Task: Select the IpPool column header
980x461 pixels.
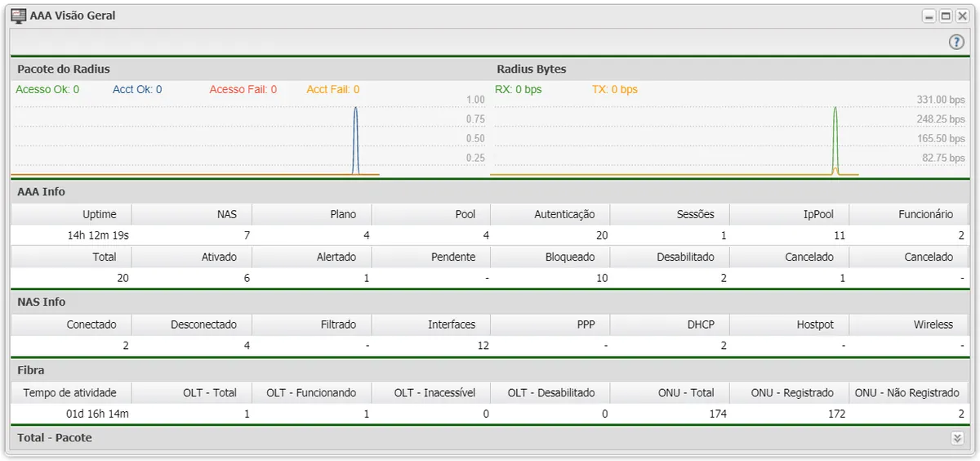Action: 789,214
